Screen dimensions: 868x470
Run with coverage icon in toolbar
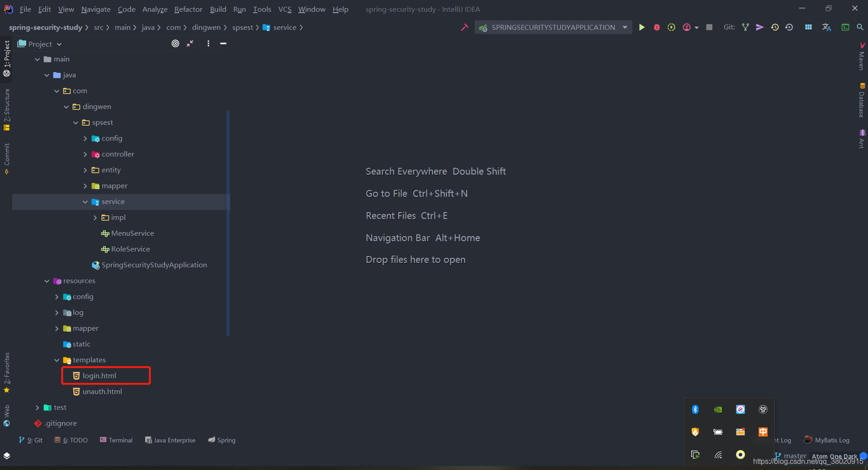[671, 28]
